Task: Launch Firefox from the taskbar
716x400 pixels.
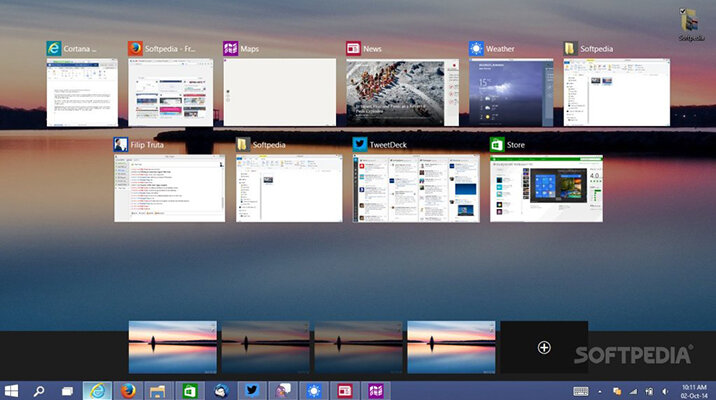Action: [x=128, y=391]
